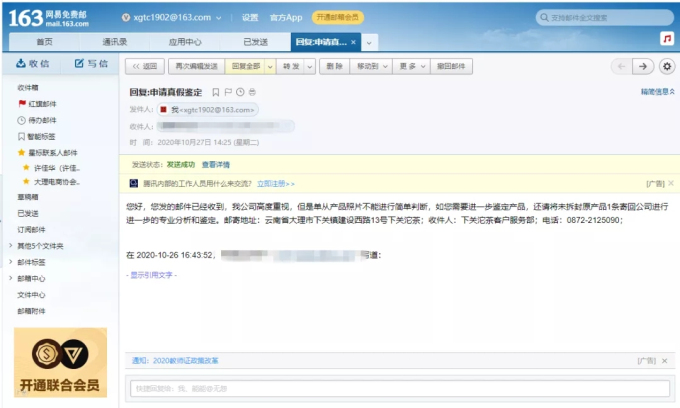Click the settings gear icon in mail toolbar
Screen dimensions: 680x408
(x=667, y=66)
